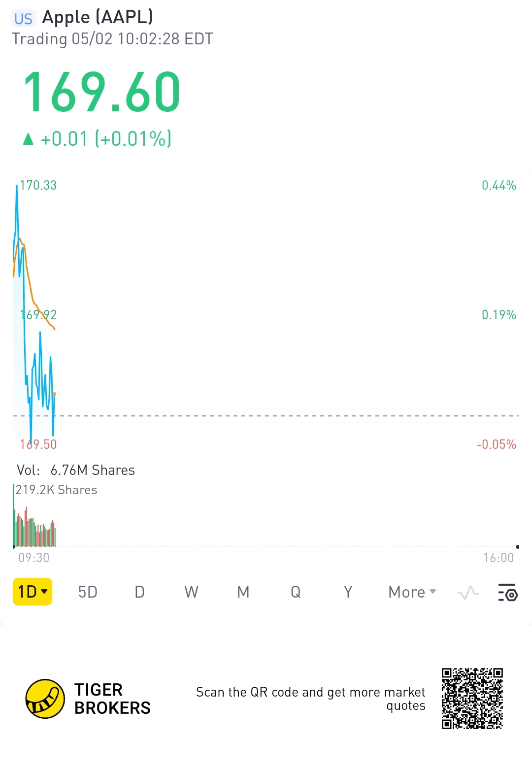Tap the Tiger Brokers round logo
Image resolution: width=532 pixels, height=771 pixels.
(x=45, y=699)
